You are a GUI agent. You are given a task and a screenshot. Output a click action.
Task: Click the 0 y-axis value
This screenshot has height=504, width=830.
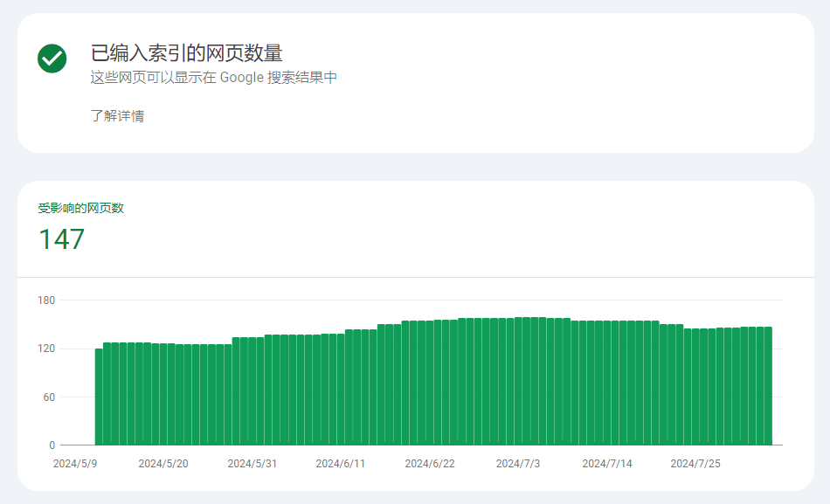tap(52, 445)
